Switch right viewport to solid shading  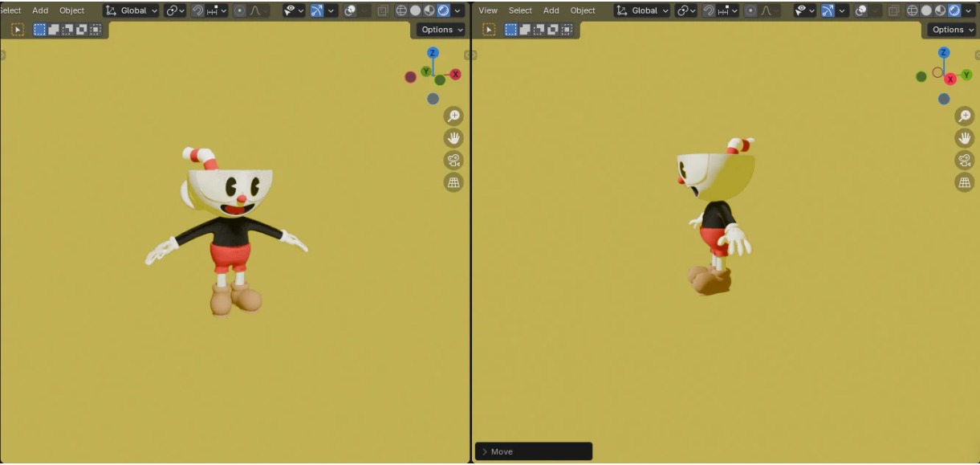click(x=926, y=10)
